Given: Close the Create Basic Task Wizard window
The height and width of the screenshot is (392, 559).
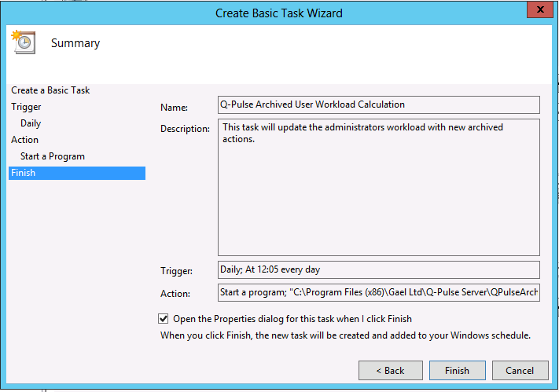Looking at the screenshot, I should [x=540, y=9].
